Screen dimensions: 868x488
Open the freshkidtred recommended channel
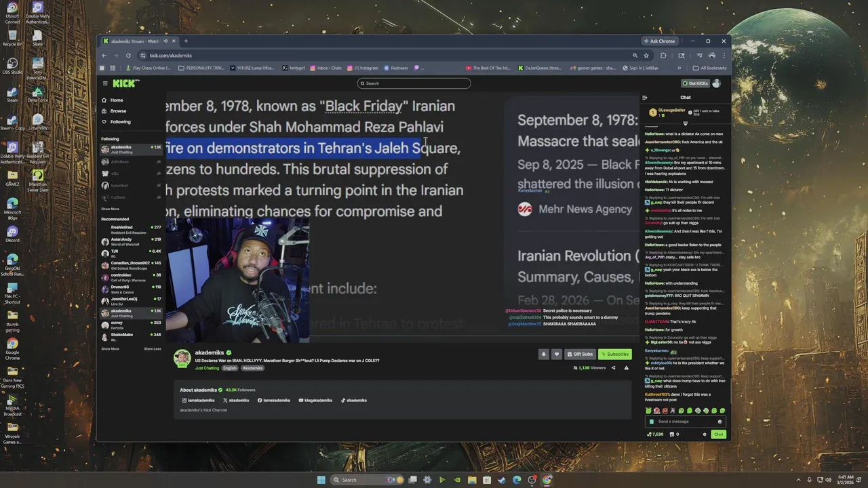(131, 230)
